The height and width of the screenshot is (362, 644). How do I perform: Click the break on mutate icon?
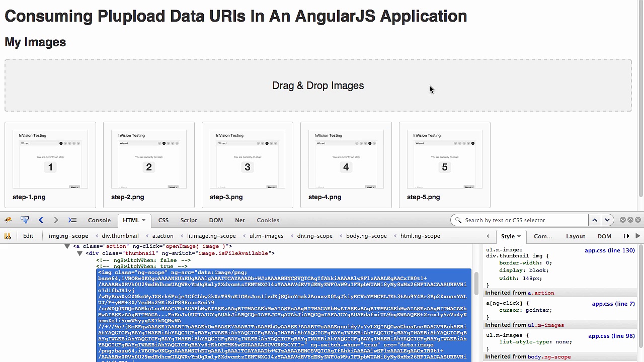point(8,236)
